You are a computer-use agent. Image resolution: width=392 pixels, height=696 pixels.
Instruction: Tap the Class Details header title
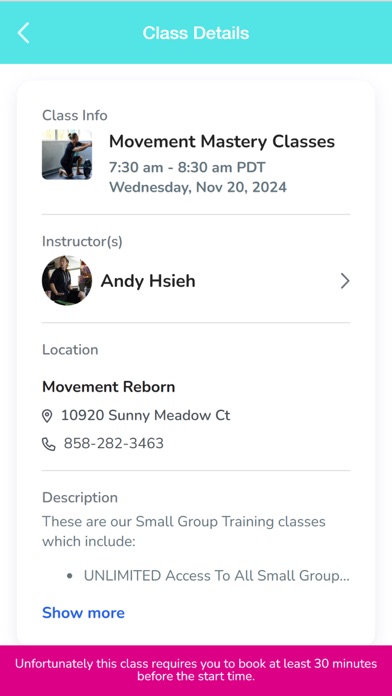coord(196,33)
